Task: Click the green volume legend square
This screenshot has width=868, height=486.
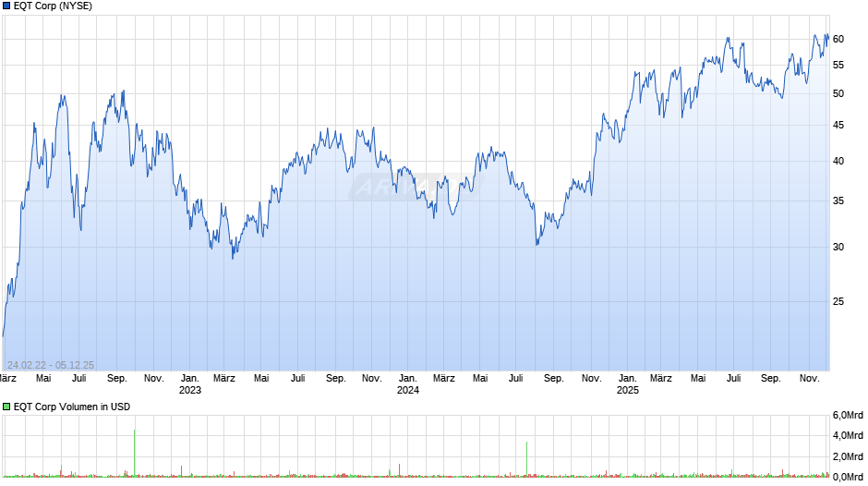Action: 6,407
